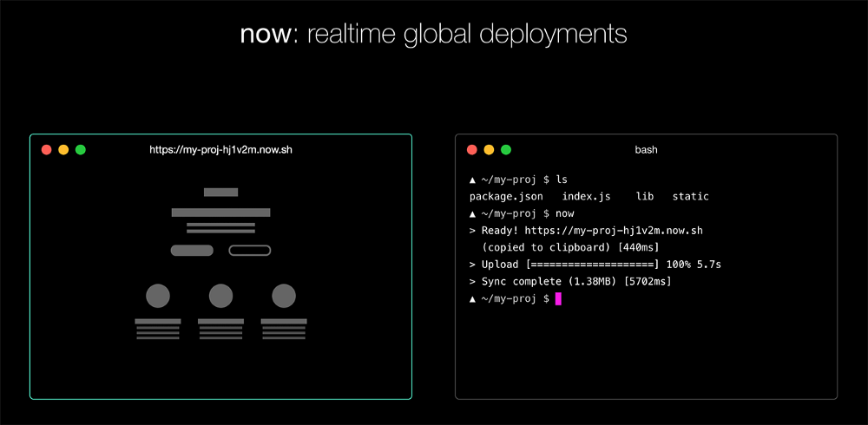This screenshot has width=868, height=425.
Task: Click the 'ls' command in the terminal
Action: point(562,180)
